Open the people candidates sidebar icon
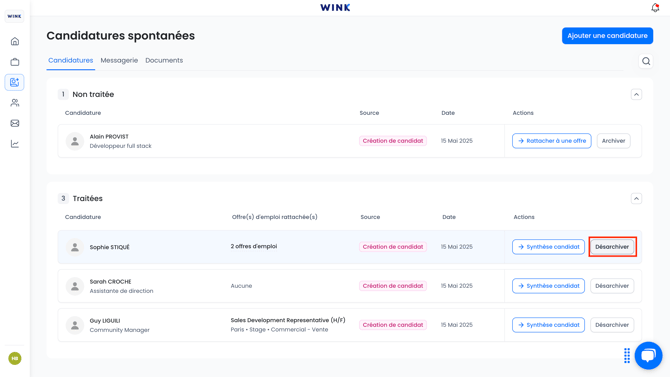The image size is (670, 377). tap(15, 103)
